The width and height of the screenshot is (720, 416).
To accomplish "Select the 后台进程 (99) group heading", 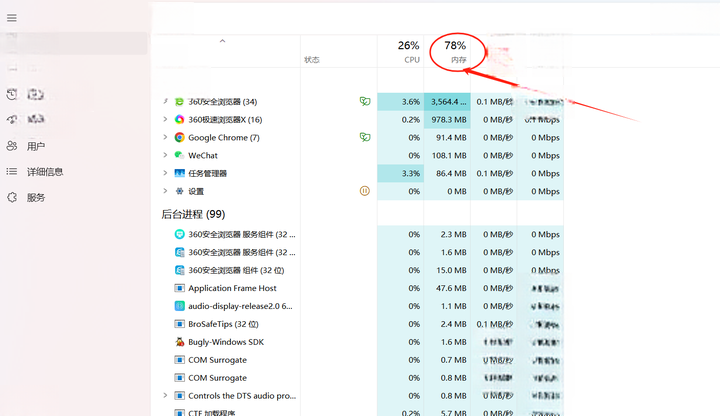I will pyautogui.click(x=193, y=214).
